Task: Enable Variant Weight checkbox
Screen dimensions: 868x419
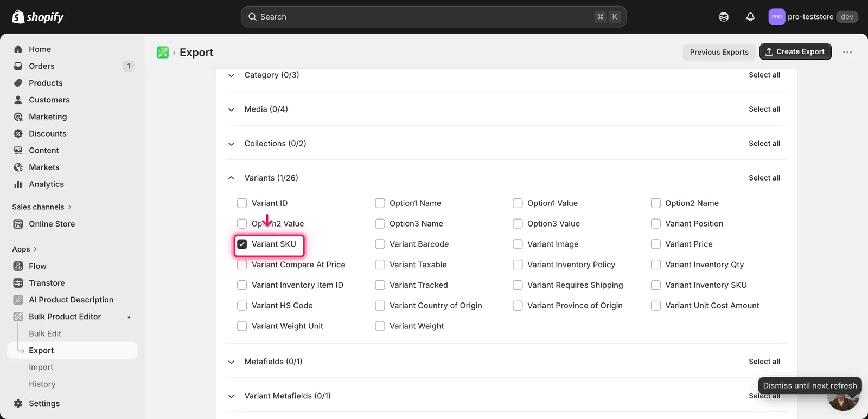Action: tap(380, 326)
